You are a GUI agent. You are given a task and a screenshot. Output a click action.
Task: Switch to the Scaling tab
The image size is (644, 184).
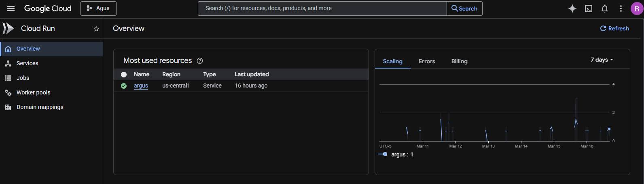[393, 61]
